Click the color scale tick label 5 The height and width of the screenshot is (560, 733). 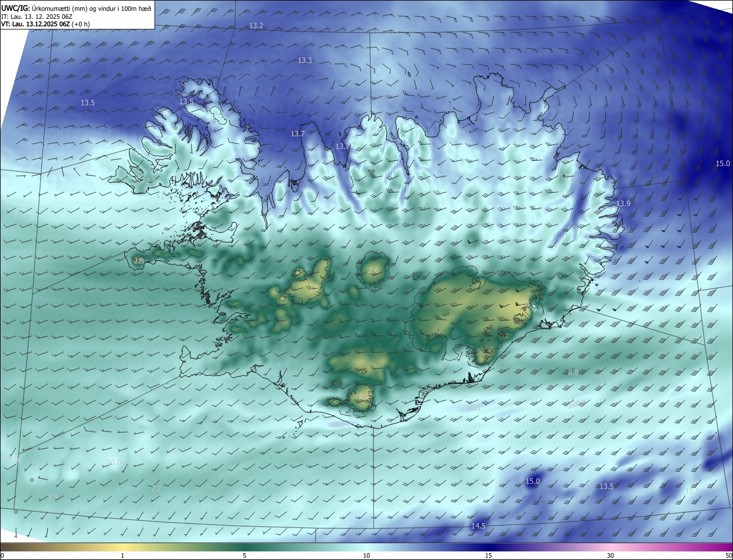(x=245, y=555)
